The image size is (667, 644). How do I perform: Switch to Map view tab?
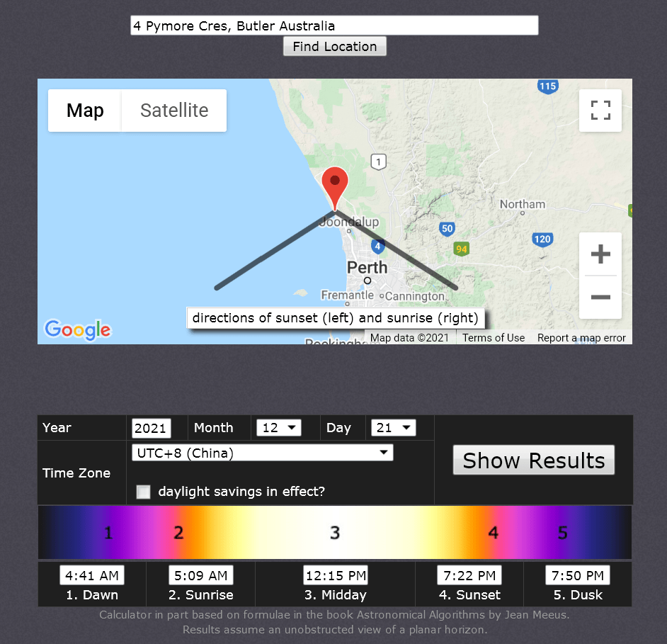coord(85,111)
